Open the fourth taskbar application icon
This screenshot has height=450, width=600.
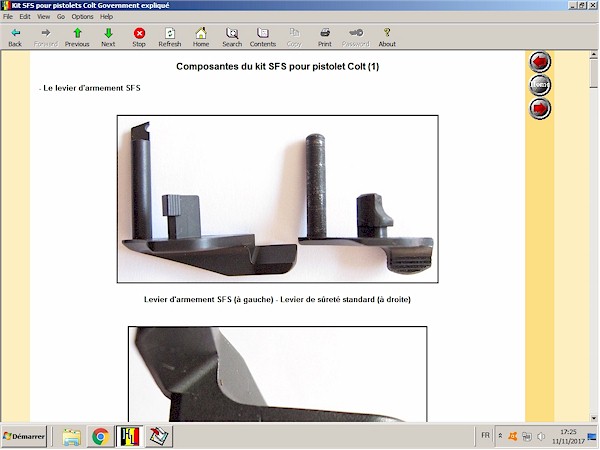coord(159,436)
